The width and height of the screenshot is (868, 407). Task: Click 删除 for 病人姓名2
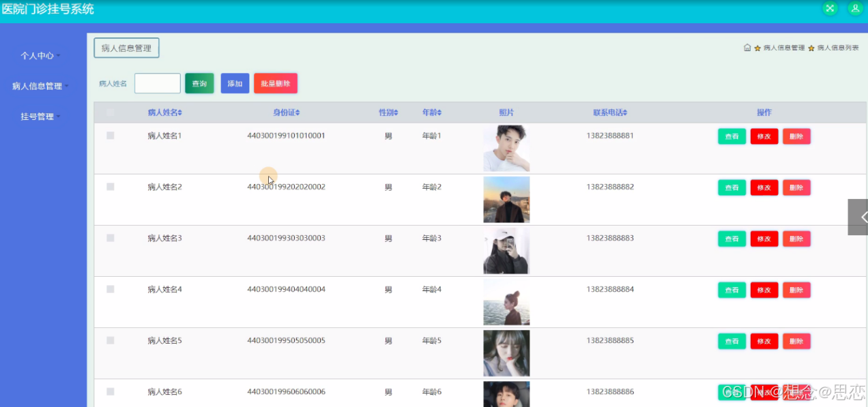(796, 187)
